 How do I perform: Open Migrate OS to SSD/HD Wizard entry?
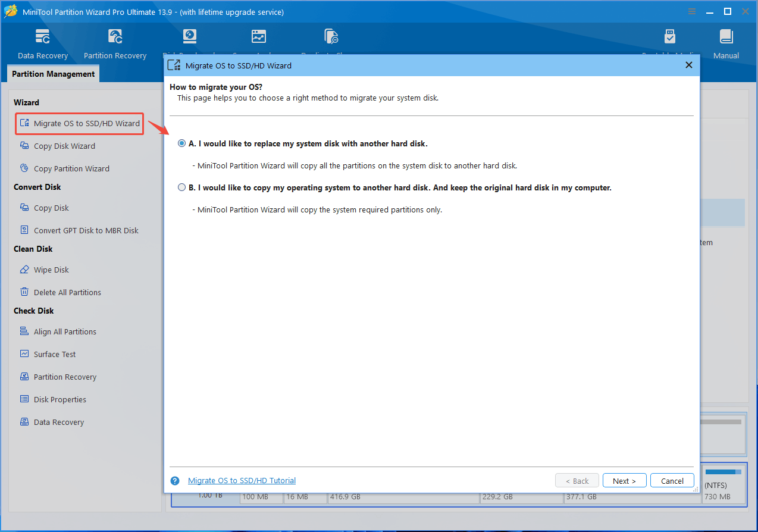(x=80, y=123)
